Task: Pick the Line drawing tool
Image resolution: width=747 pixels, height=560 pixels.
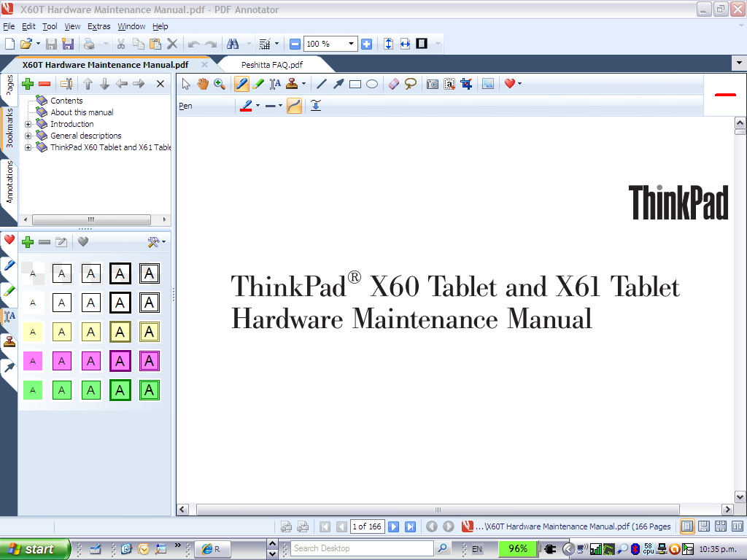Action: [322, 85]
